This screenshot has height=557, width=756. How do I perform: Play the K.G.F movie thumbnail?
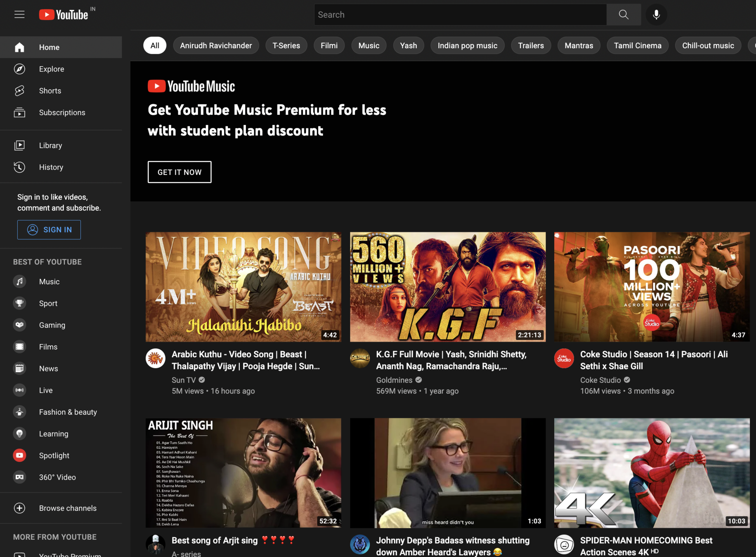[x=448, y=287]
